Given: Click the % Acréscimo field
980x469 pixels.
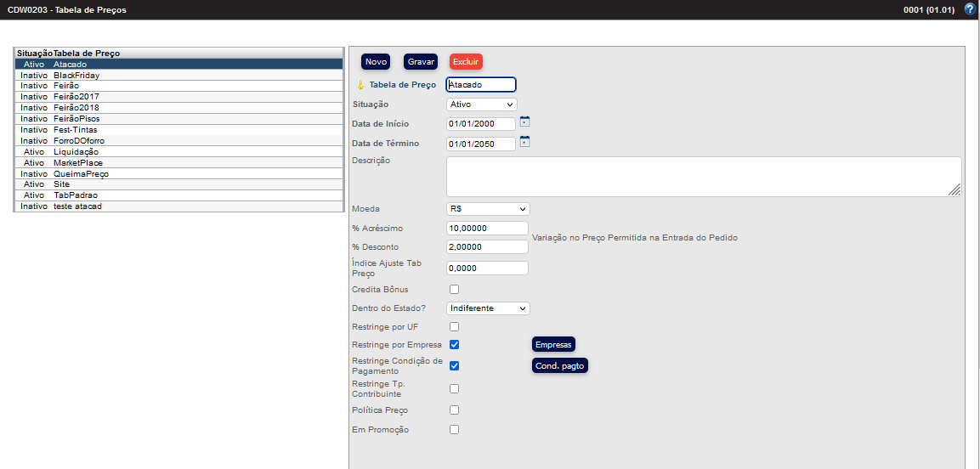Looking at the screenshot, I should [488, 228].
